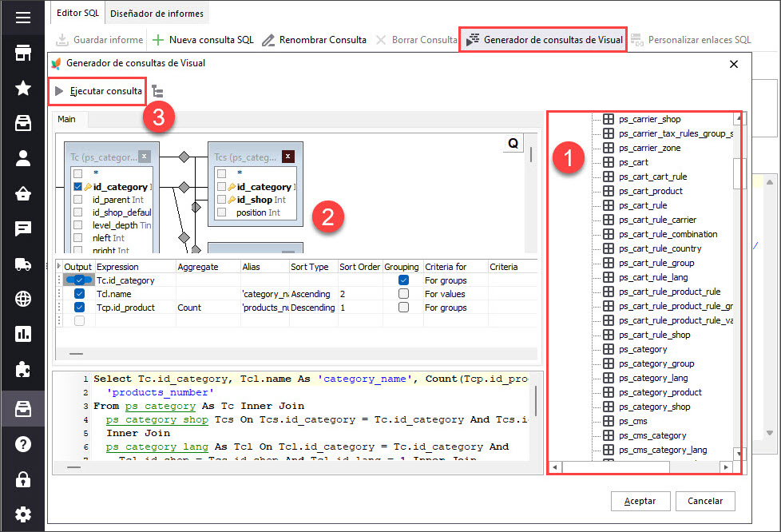The width and height of the screenshot is (781, 532).
Task: Click the Cancelar button
Action: tap(705, 501)
